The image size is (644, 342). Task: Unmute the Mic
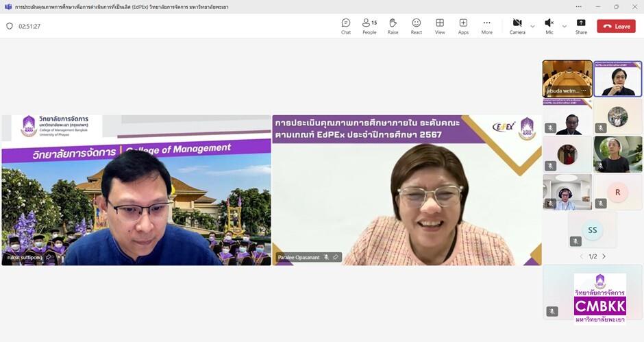click(549, 26)
